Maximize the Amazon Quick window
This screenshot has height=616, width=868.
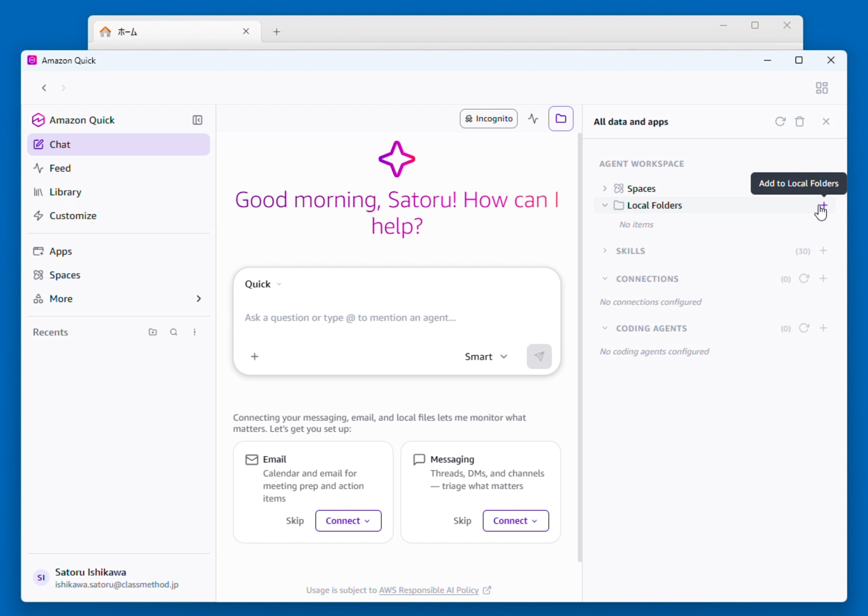[799, 60]
